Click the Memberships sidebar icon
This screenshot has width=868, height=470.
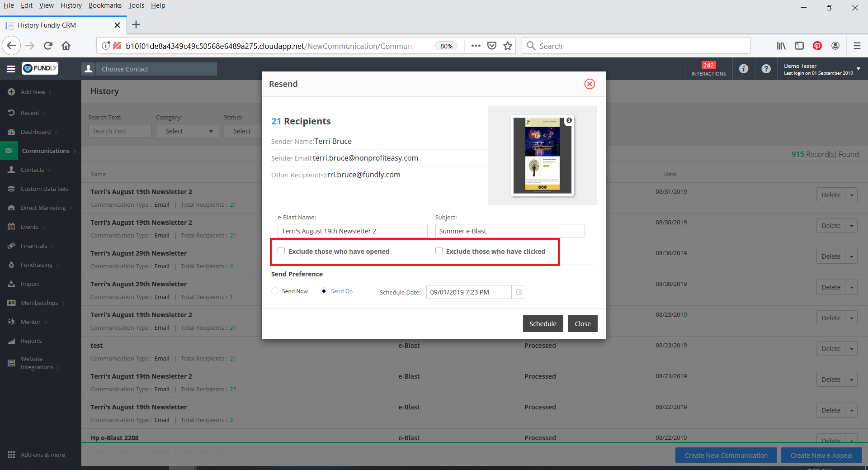pyautogui.click(x=11, y=303)
